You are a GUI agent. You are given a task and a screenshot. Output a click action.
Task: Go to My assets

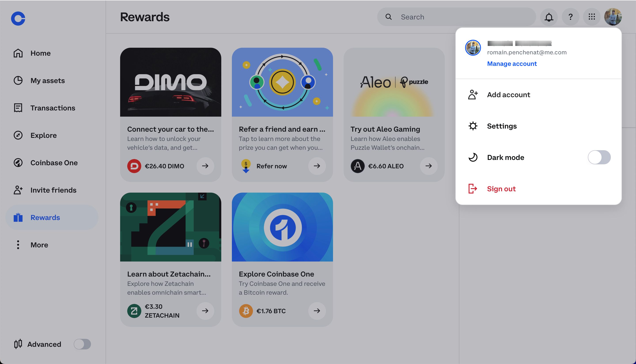click(52, 80)
